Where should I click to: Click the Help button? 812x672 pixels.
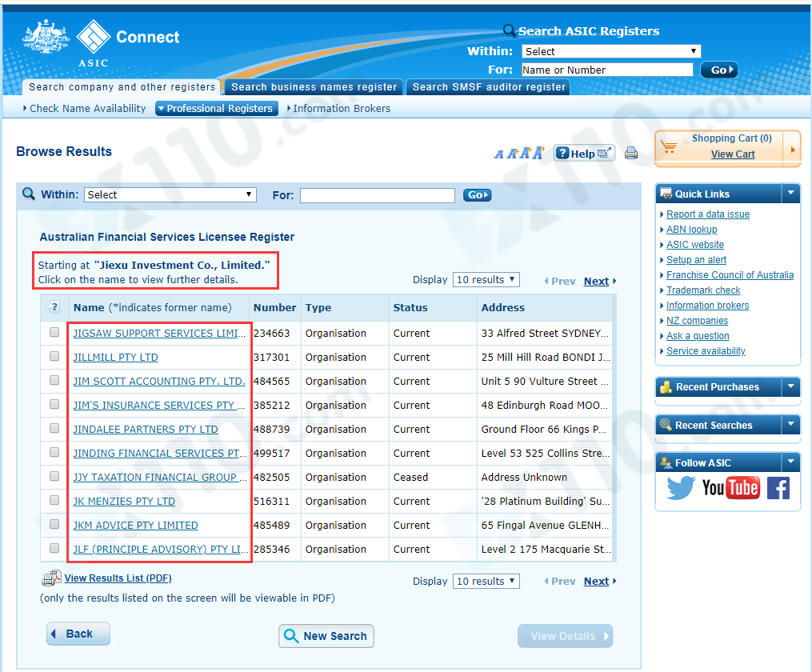[584, 154]
